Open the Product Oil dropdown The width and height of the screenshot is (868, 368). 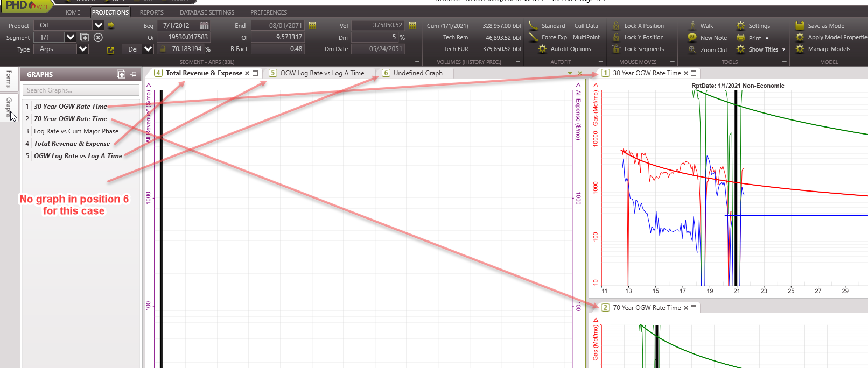98,25
